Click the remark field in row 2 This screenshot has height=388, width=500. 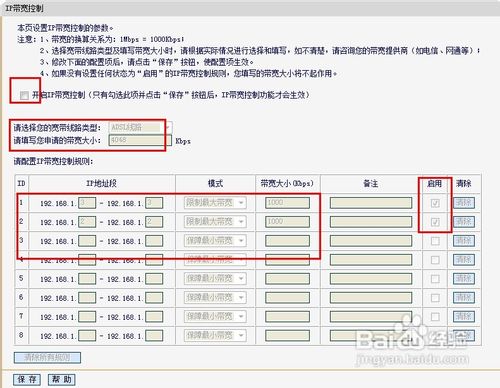[x=371, y=222]
